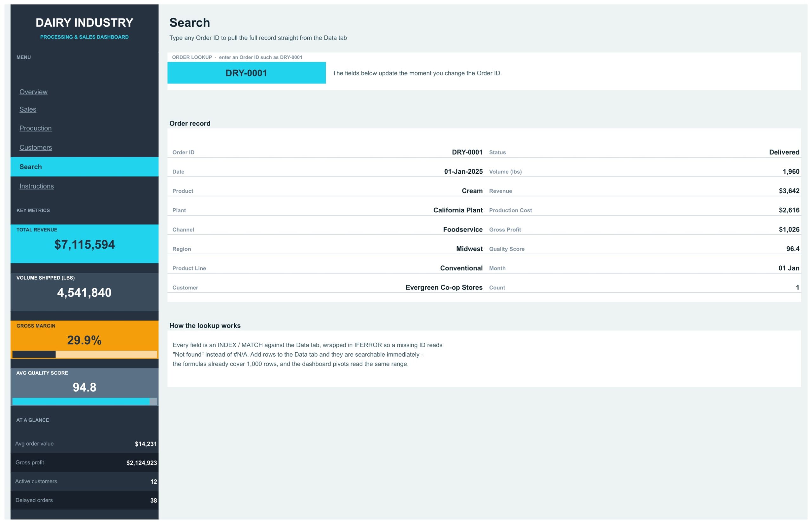Select the Production Cost value $2,616
This screenshot has width=812, height=524.
point(789,210)
